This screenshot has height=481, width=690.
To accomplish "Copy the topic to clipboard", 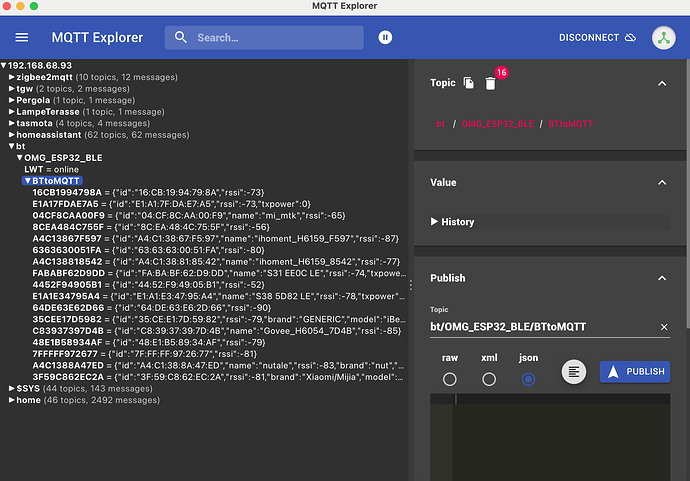I will pos(469,83).
